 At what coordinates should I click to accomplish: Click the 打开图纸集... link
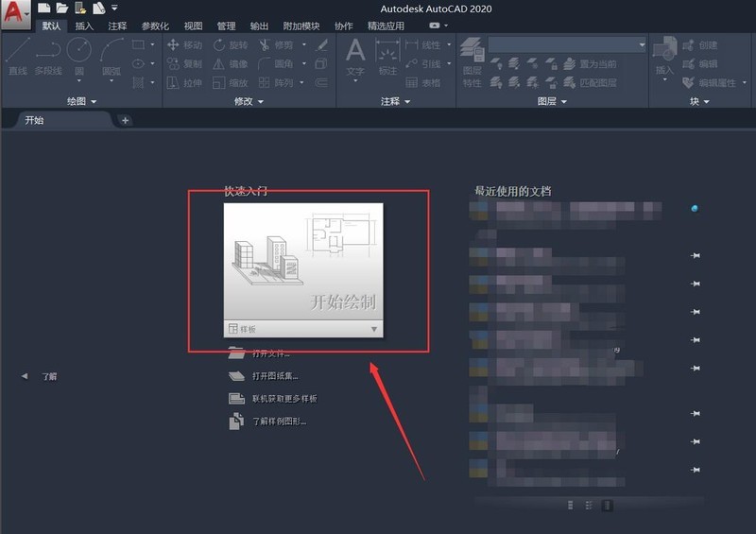click(263, 376)
